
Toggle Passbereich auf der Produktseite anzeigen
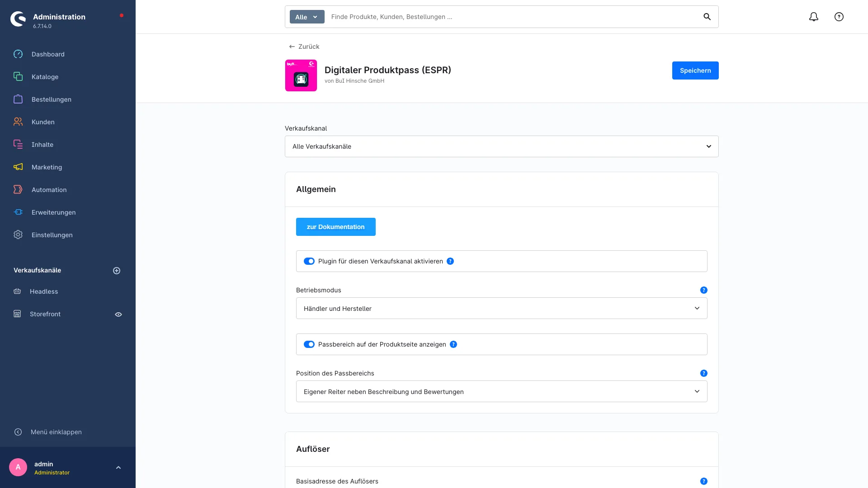pos(309,344)
